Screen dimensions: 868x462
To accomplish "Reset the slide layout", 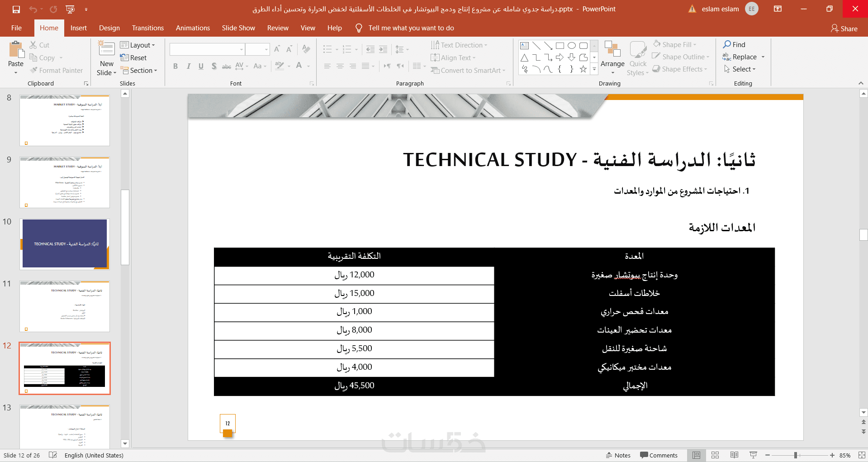I will click(x=133, y=57).
